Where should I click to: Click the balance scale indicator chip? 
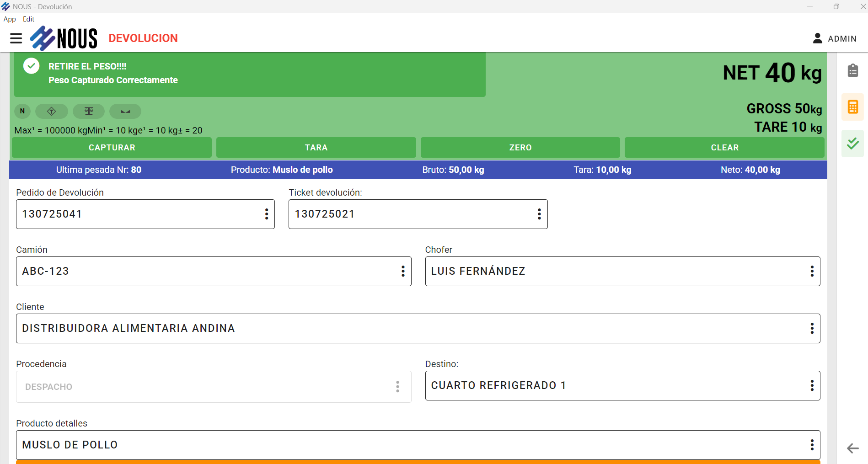89,111
